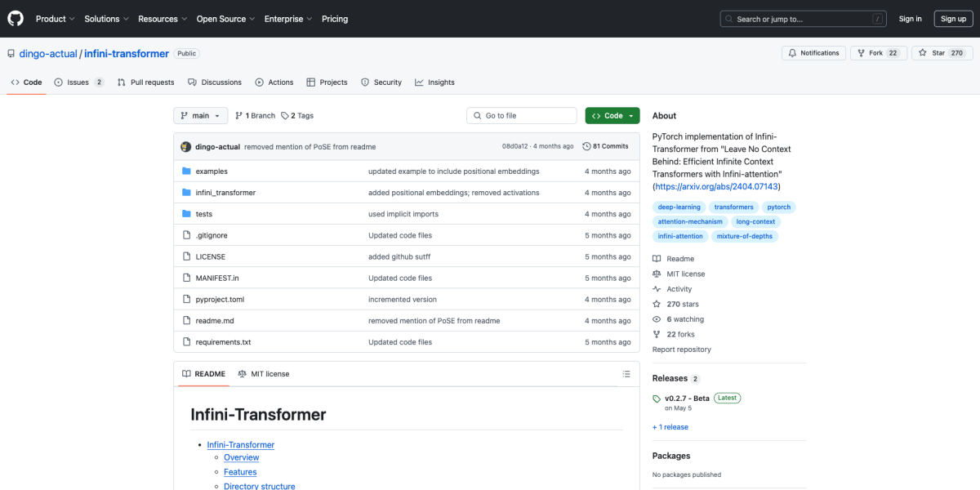The image size is (980, 490).
Task: Select the README tab
Action: pos(203,374)
